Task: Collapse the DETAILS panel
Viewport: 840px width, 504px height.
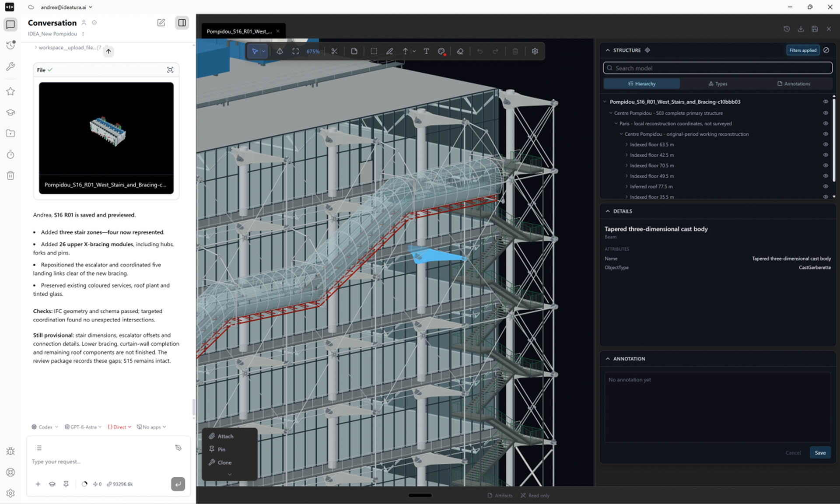Action: pos(608,211)
